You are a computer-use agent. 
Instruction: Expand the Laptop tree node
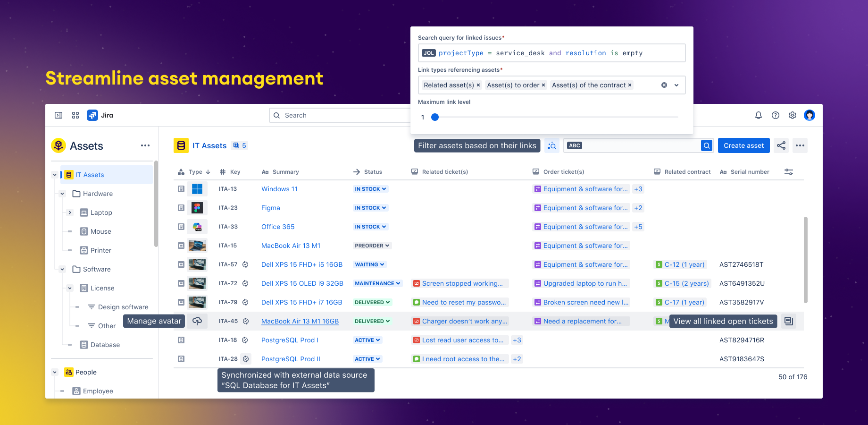coord(70,212)
